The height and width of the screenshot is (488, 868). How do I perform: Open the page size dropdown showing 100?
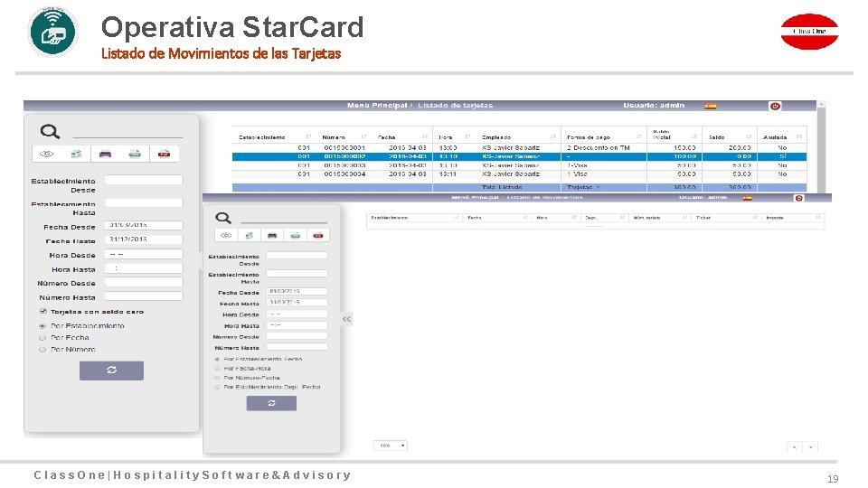coord(391,446)
